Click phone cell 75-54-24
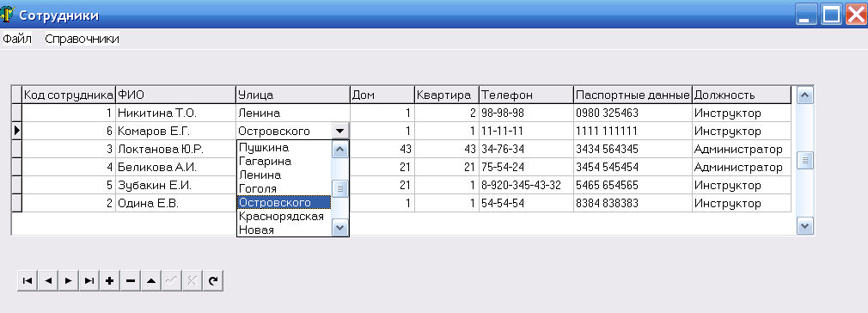 526,168
